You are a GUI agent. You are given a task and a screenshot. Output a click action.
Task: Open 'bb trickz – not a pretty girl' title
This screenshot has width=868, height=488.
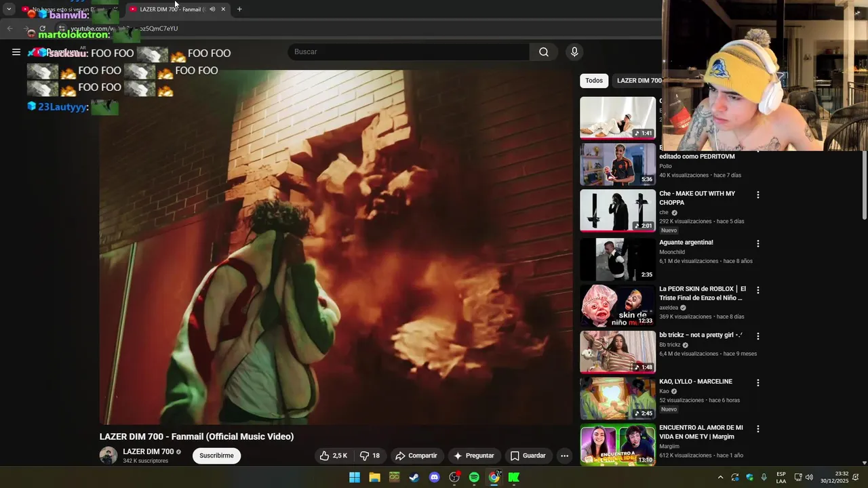tap(701, 335)
